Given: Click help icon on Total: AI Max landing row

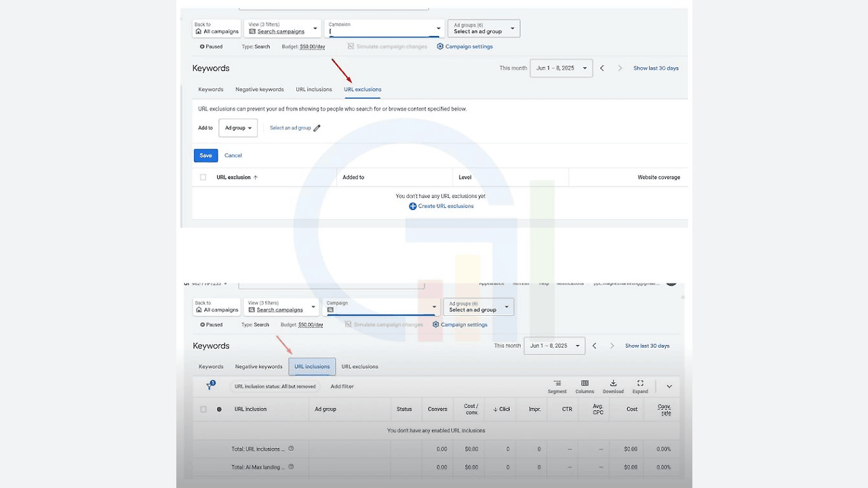Looking at the screenshot, I should [291, 467].
